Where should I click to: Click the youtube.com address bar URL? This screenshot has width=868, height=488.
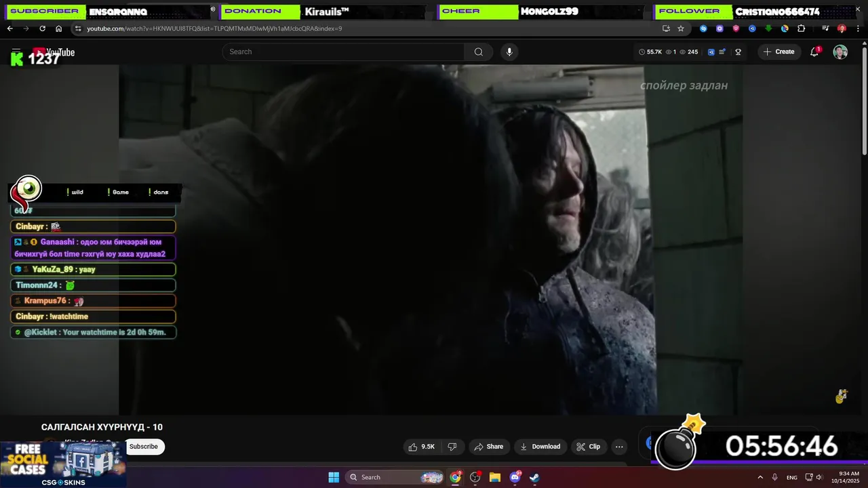(x=214, y=28)
